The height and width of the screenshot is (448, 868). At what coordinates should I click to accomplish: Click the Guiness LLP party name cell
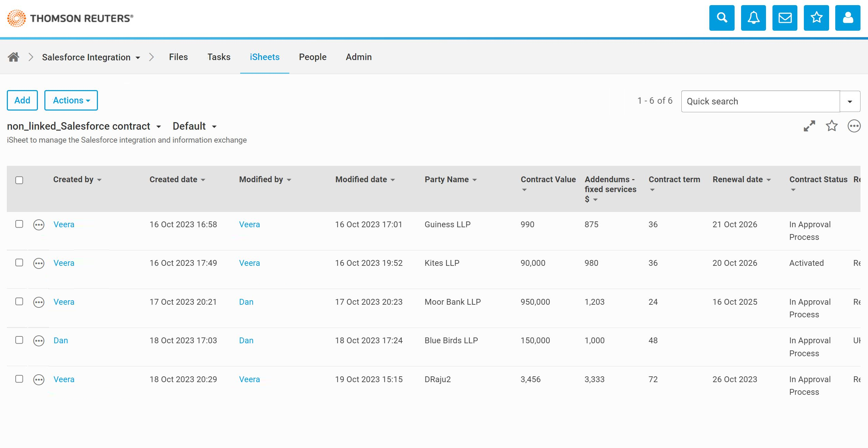(447, 225)
